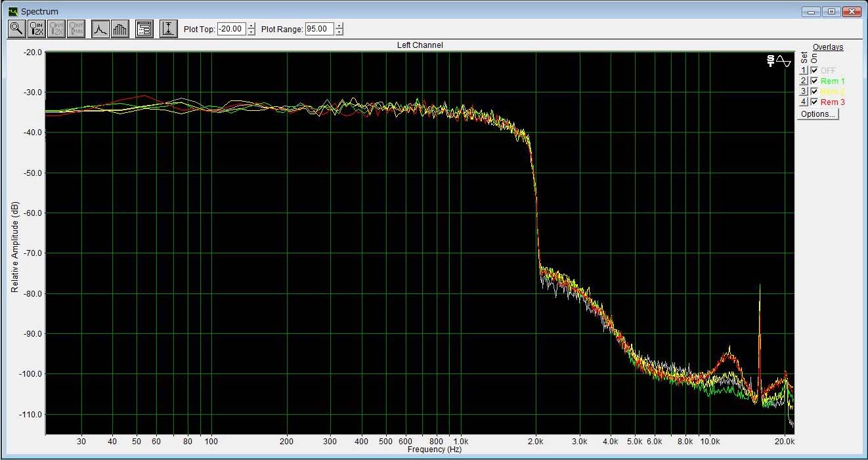The image size is (868, 460).
Task: Toggle the Rem 2 overlay checkbox
Action: (x=814, y=91)
